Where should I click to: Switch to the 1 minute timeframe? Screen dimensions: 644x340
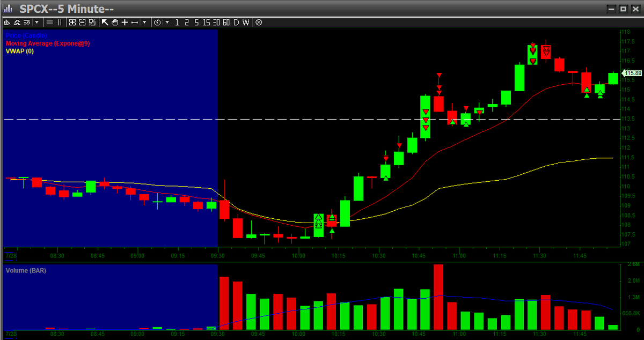coord(177,22)
